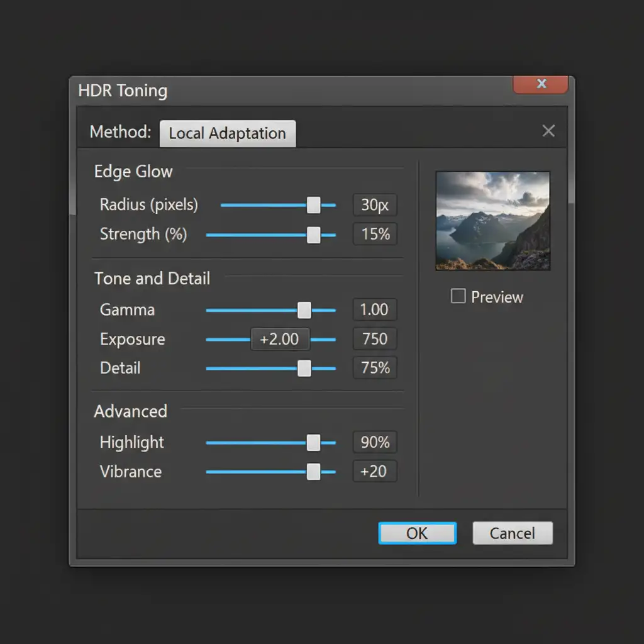The width and height of the screenshot is (644, 644).
Task: Select the Detail 75% value field
Action: (x=375, y=369)
